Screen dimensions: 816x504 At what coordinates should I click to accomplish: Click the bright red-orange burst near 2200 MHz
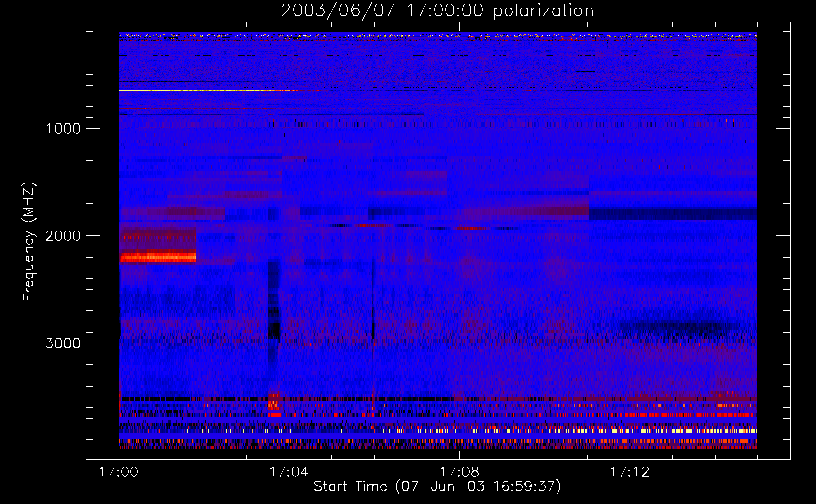point(157,257)
